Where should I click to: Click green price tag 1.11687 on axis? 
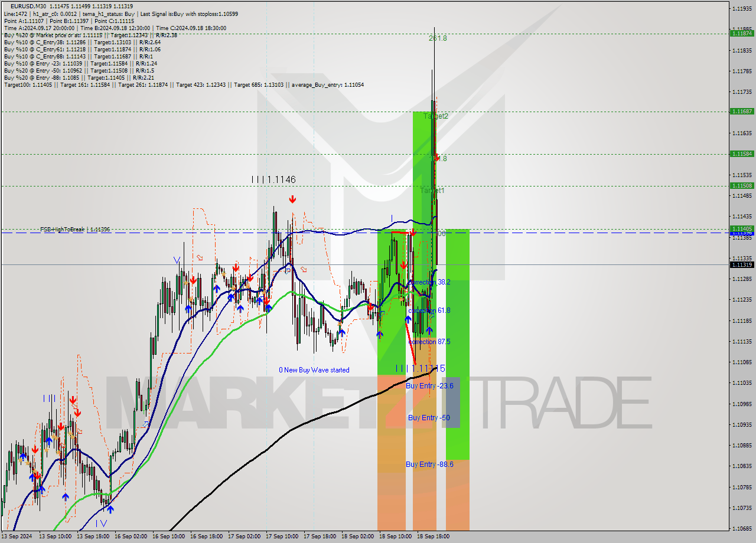pos(742,111)
